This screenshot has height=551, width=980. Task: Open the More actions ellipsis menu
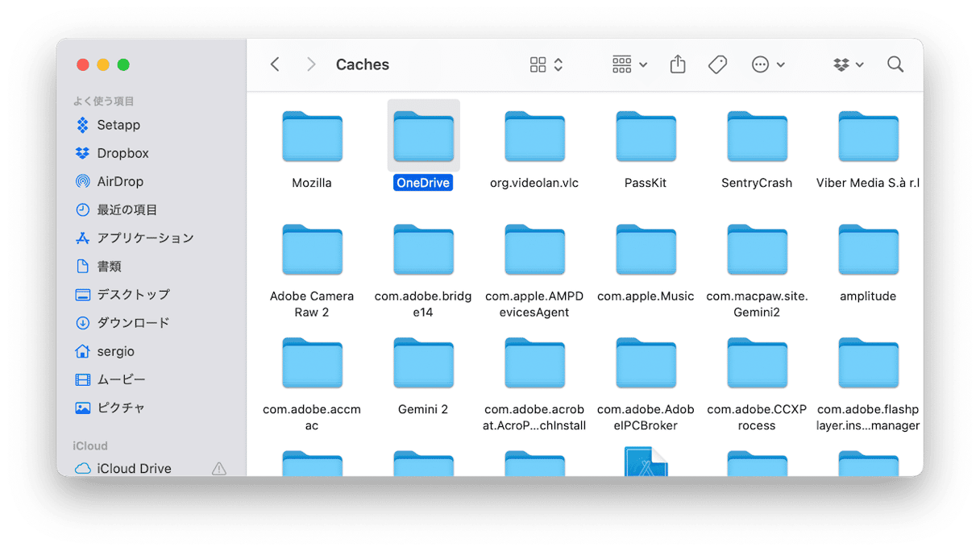click(x=768, y=64)
